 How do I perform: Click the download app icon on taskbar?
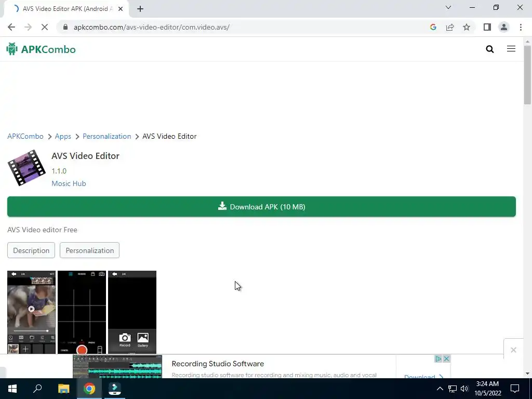[x=115, y=389]
